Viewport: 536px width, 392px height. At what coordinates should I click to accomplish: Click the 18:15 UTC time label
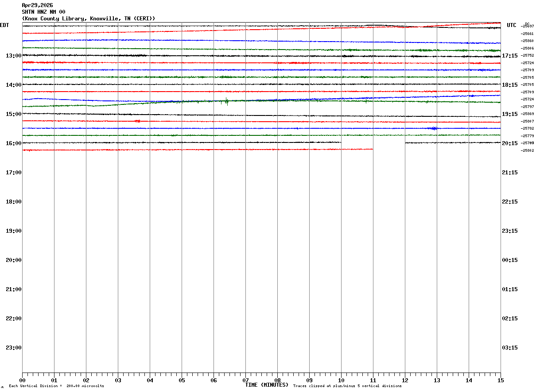click(510, 85)
